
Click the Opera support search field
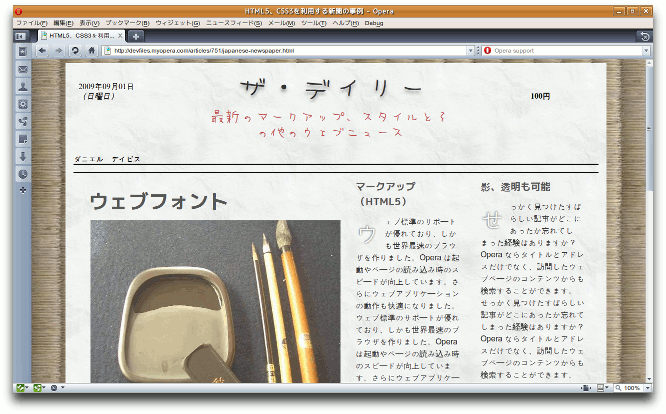click(x=567, y=51)
